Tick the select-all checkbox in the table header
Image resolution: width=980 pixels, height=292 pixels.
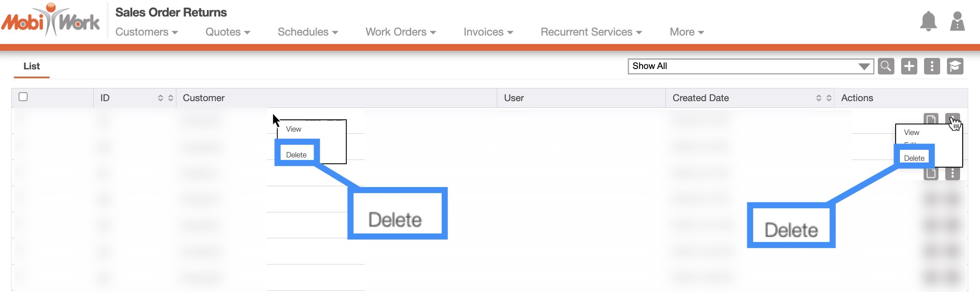(23, 97)
